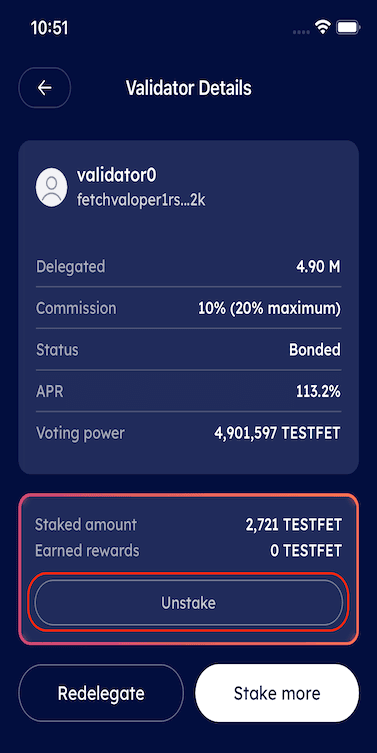Tap the battery indicator icon

pyautogui.click(x=348, y=28)
